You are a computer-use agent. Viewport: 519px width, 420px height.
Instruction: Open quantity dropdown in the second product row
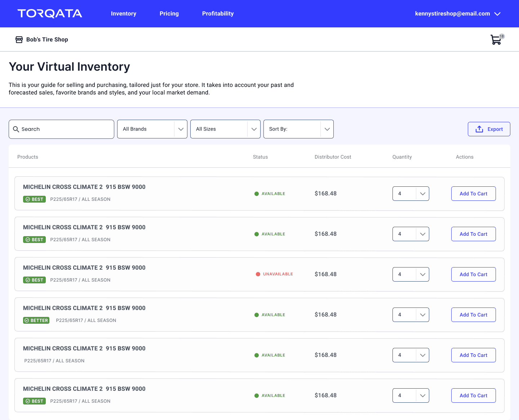411,234
